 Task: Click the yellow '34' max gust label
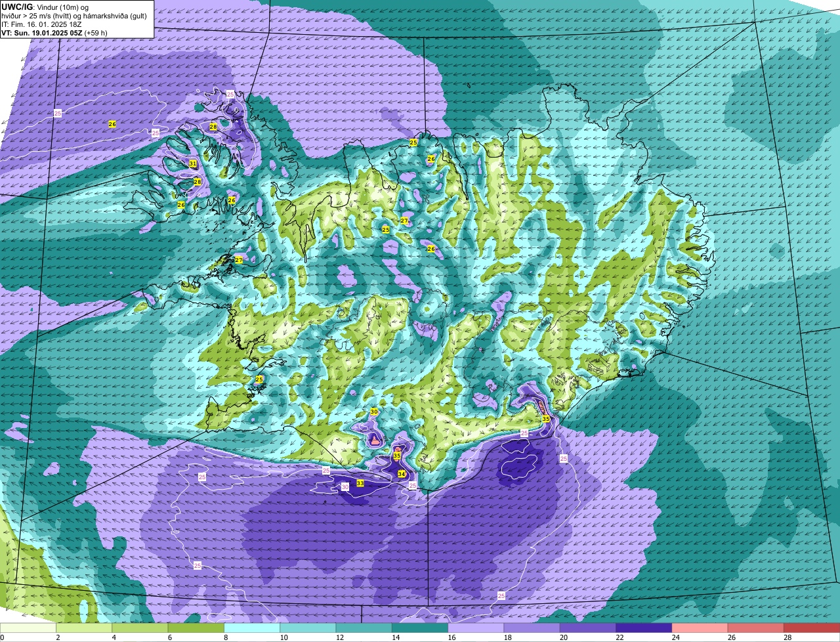tap(402, 474)
